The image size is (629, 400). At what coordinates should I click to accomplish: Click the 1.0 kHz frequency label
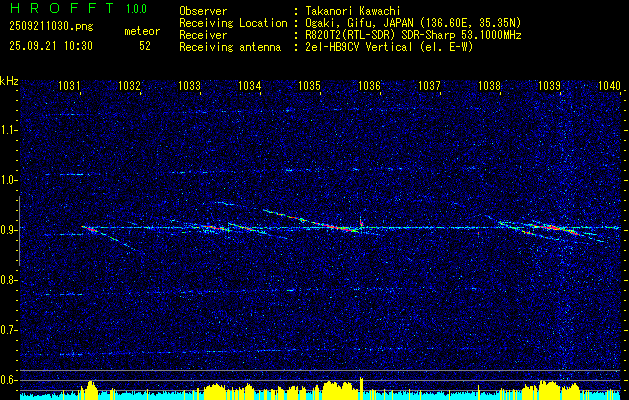(x=7, y=180)
